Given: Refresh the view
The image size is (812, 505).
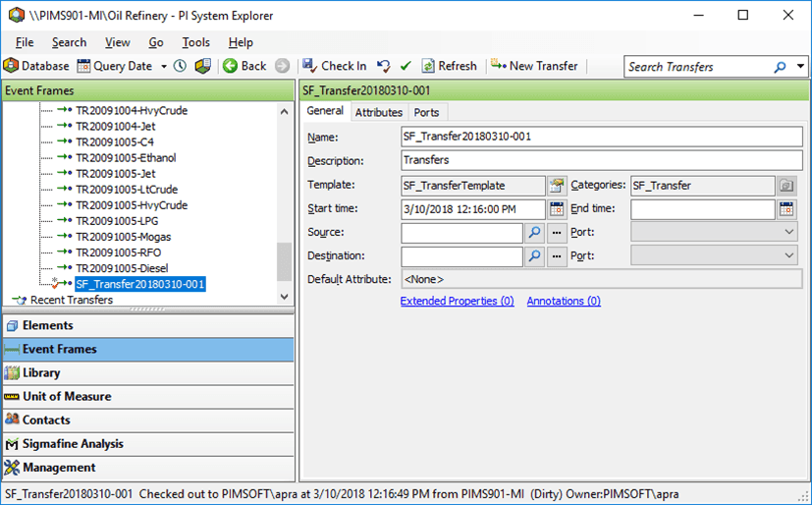Looking at the screenshot, I should tap(450, 66).
